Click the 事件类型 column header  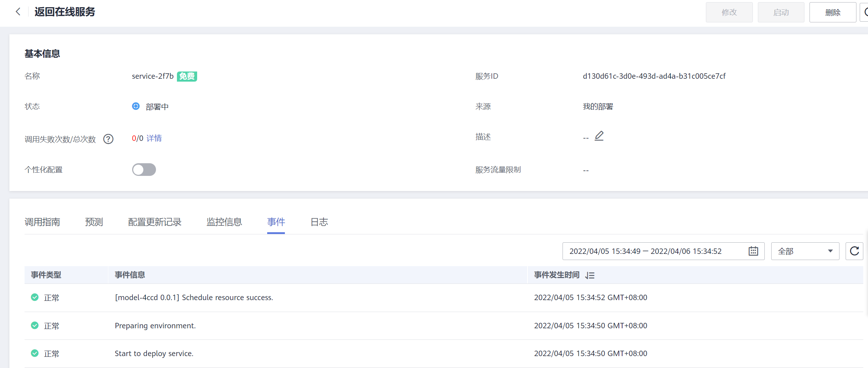[x=46, y=275]
